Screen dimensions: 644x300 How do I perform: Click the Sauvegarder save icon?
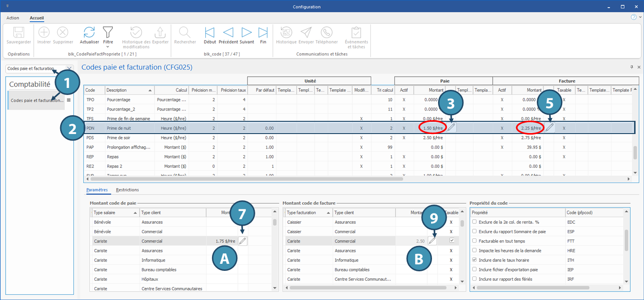19,32
